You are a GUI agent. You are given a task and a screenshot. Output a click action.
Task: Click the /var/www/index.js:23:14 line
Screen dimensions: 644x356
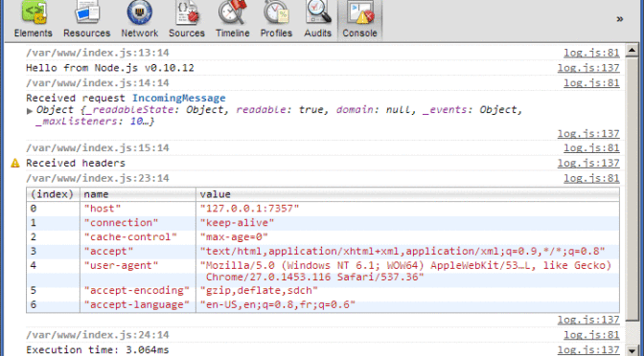point(98,178)
